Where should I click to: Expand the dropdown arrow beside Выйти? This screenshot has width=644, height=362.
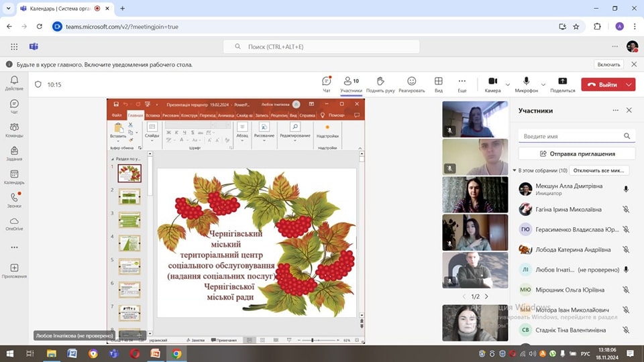click(629, 85)
